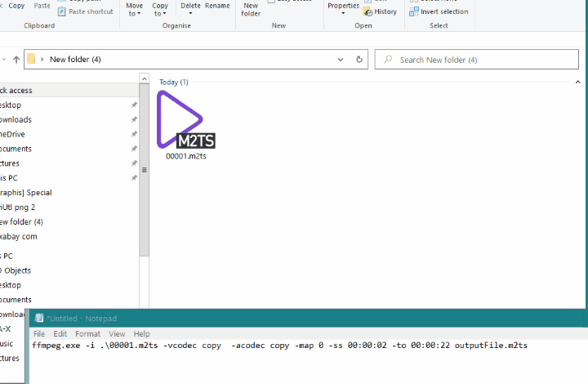Click the folder icon in the address bar
This screenshot has height=384, width=588.
(31, 59)
